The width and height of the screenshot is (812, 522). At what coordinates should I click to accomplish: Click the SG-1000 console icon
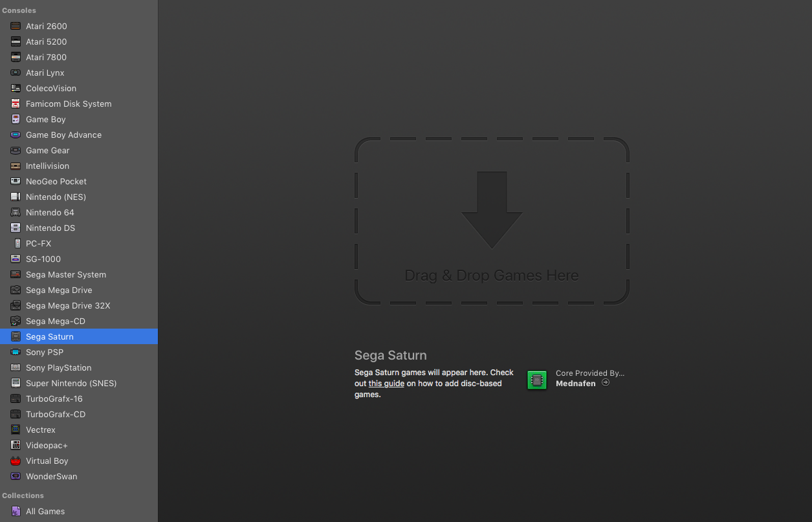tap(16, 259)
